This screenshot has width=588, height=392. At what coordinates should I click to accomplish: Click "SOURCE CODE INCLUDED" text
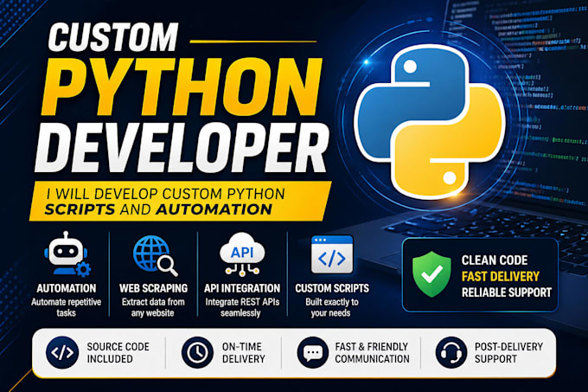point(118,352)
